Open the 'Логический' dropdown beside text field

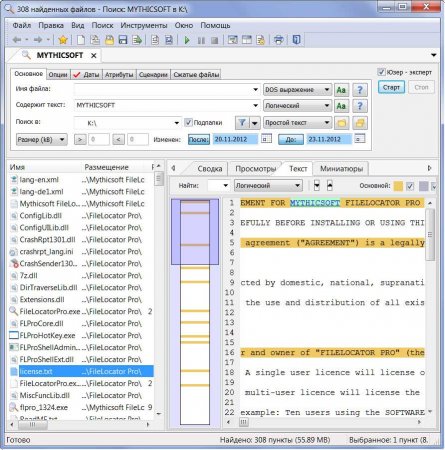tap(297, 106)
